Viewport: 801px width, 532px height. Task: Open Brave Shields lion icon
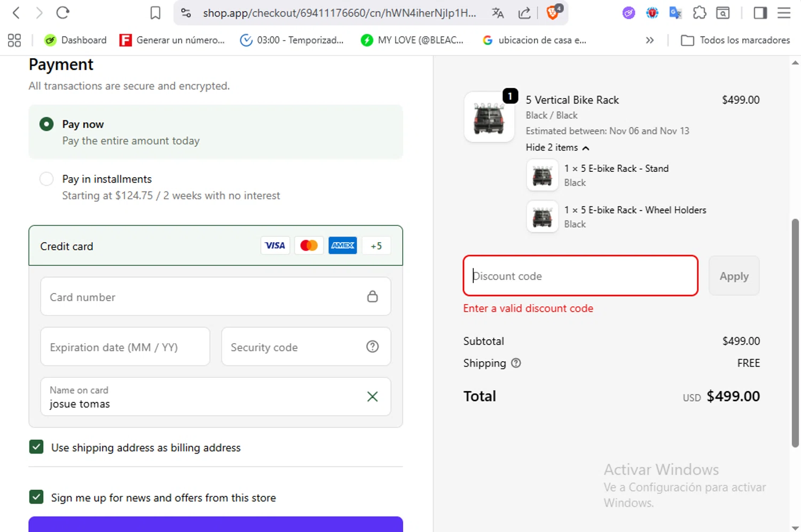pos(553,12)
